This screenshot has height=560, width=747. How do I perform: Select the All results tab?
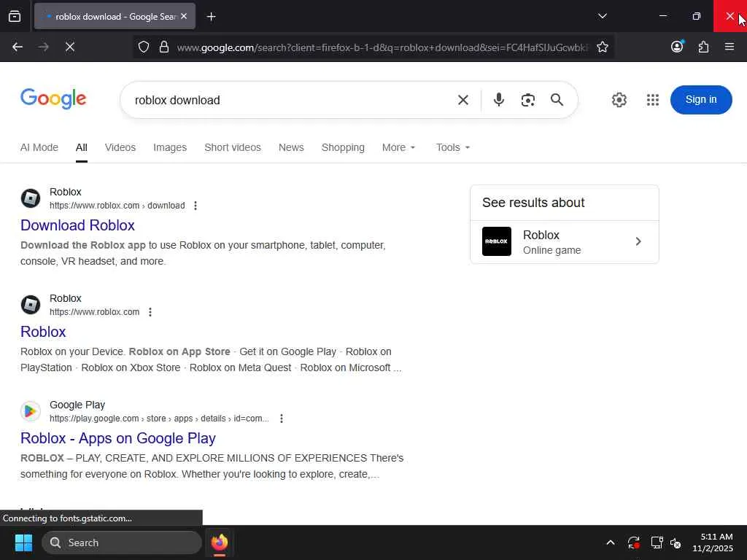(x=82, y=147)
